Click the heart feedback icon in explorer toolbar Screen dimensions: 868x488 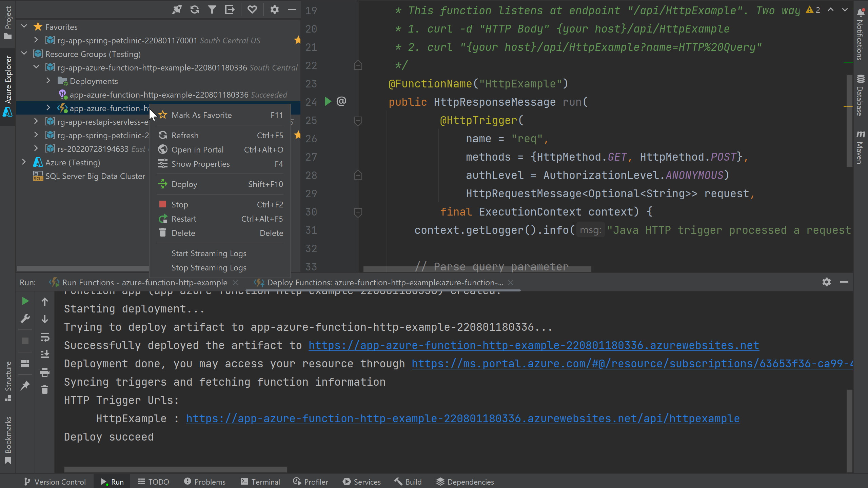pyautogui.click(x=252, y=9)
